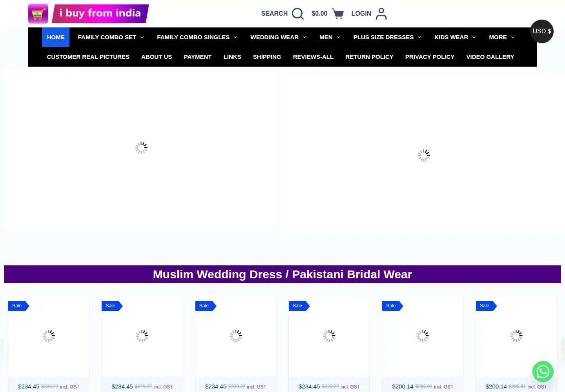Click the 'i buy from india' logo banner

point(100,14)
